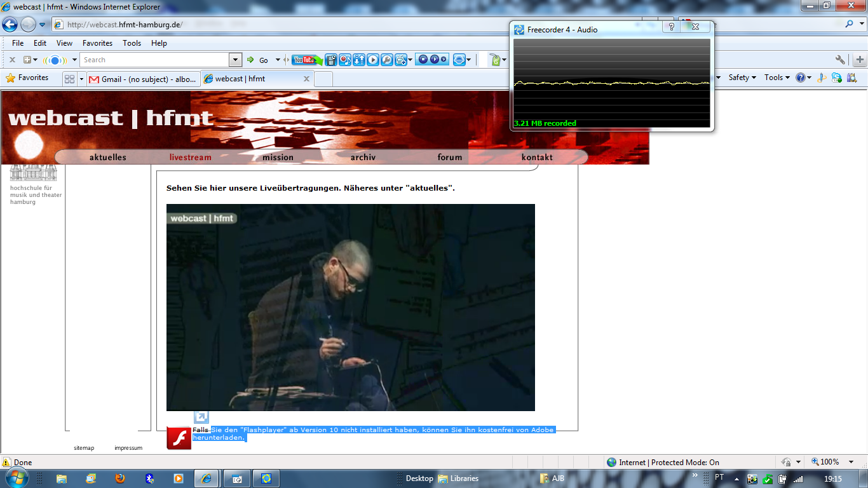Click the toolbar Search input field
Screen dimensions: 868x488
point(154,60)
